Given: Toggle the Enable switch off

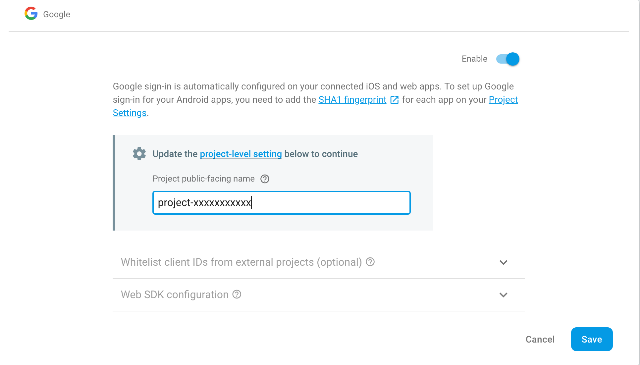Looking at the screenshot, I should point(508,59).
